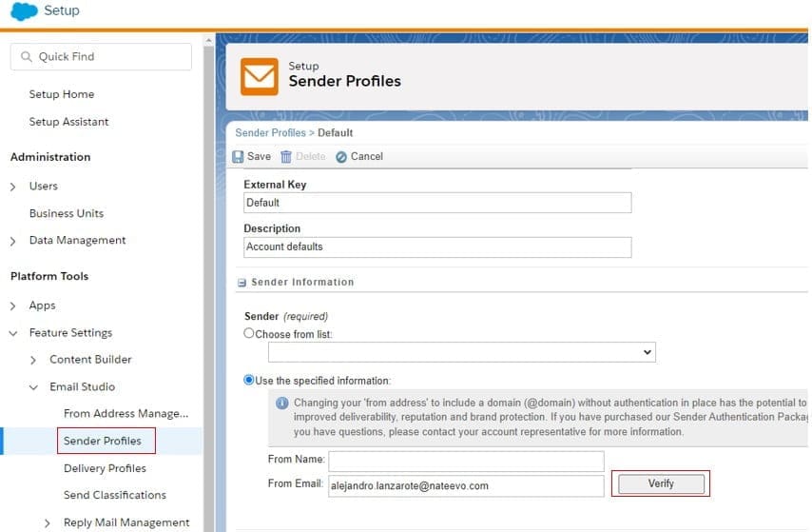Click the Save disk icon
The width and height of the screenshot is (812, 532).
(x=238, y=157)
